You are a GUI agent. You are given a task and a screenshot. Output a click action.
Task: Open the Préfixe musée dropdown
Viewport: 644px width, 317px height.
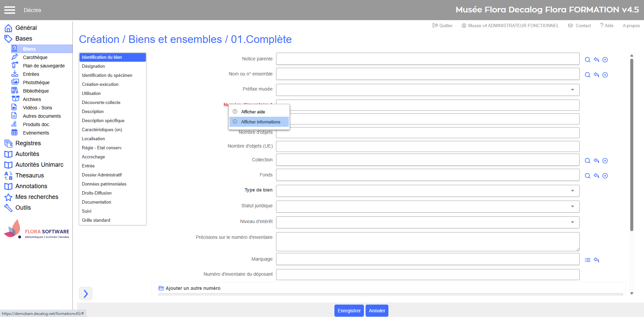pos(427,90)
